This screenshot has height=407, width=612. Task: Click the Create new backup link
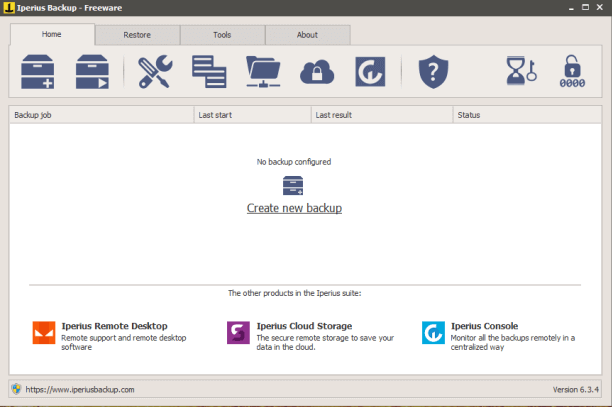[294, 208]
